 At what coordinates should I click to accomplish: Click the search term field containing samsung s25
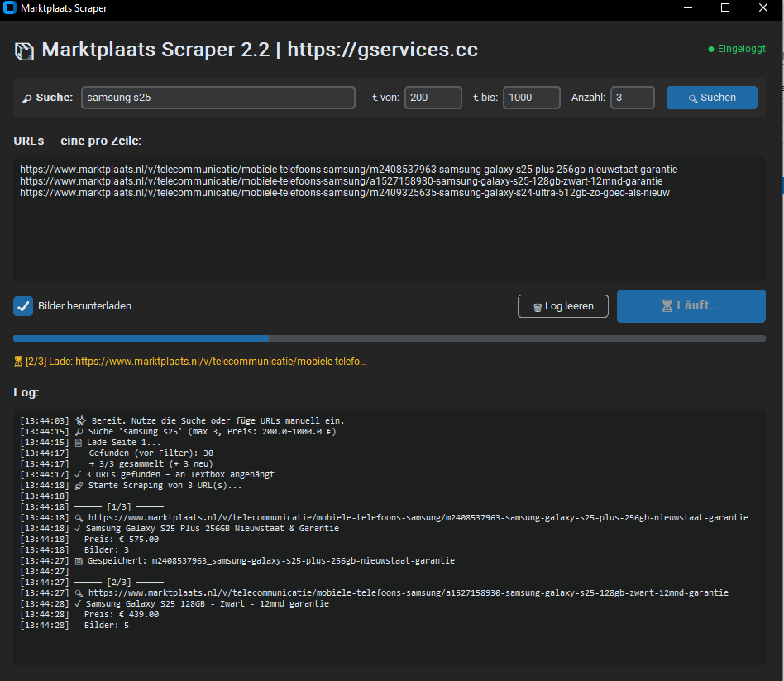pos(218,98)
